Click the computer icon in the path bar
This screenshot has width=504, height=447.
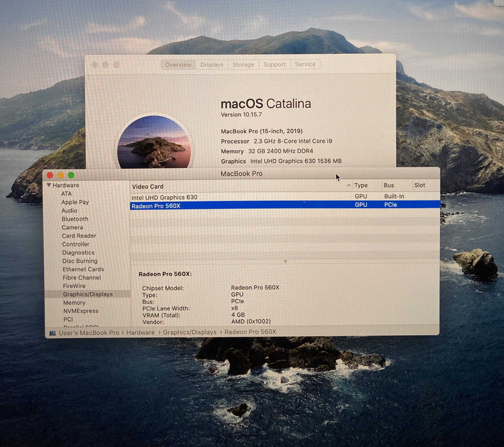point(52,333)
